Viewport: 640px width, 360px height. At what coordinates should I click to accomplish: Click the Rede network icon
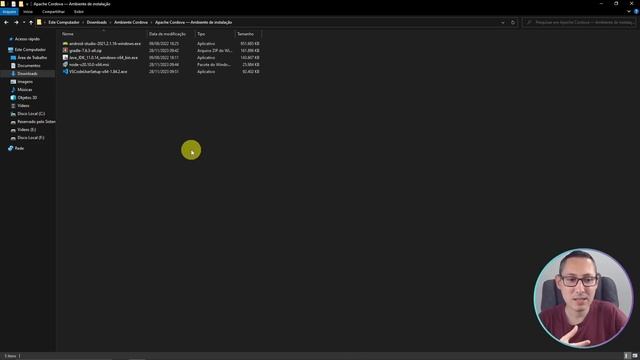pos(11,148)
